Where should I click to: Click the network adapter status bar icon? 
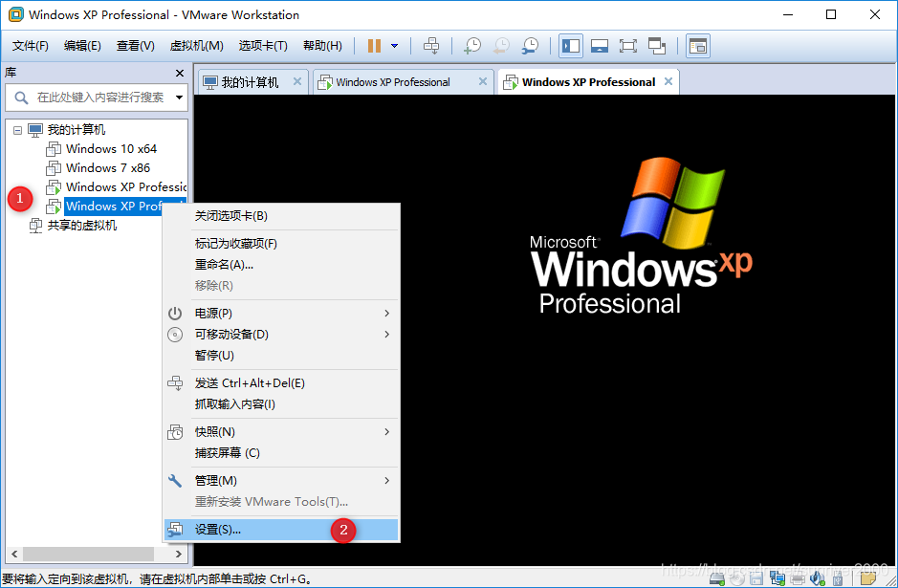point(778,579)
